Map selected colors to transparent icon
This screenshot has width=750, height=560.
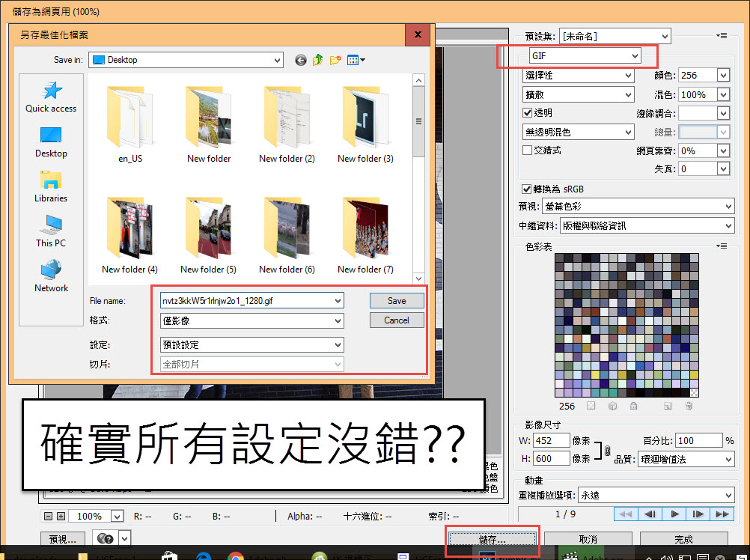pos(591,406)
